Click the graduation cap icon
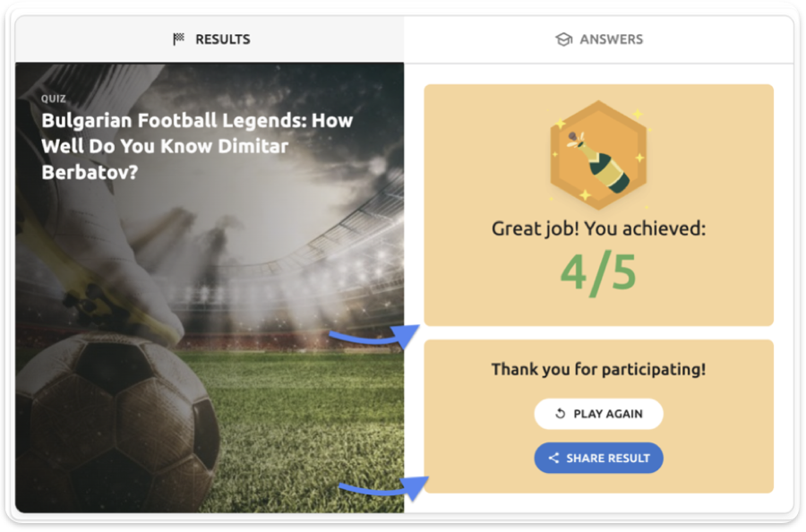The width and height of the screenshot is (806, 532). [x=563, y=39]
